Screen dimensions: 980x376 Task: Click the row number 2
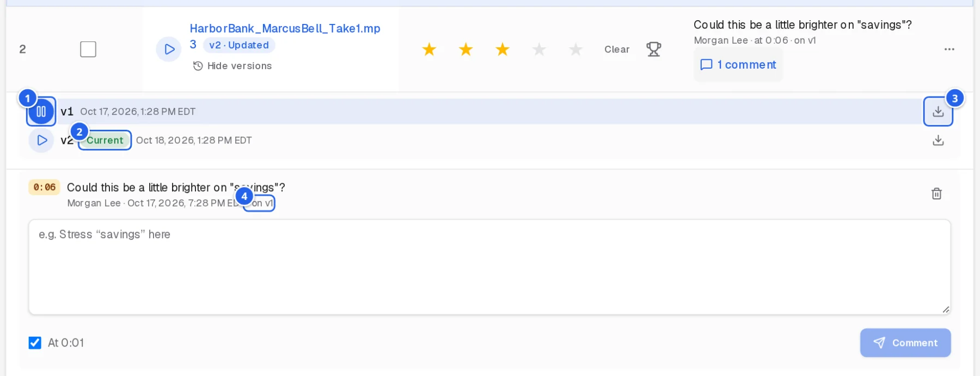[22, 49]
